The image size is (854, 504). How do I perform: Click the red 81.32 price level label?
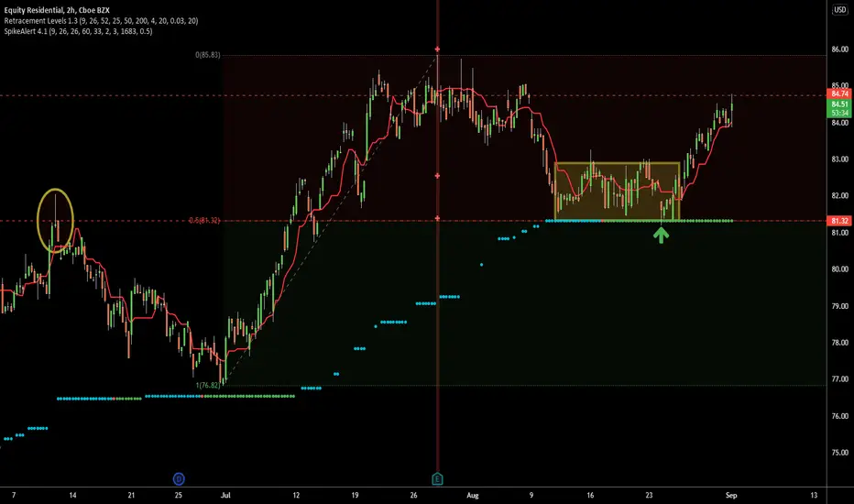pyautogui.click(x=839, y=221)
